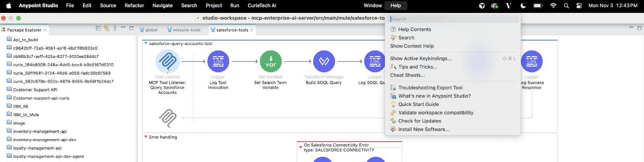Open the Refactor menu

click(134, 6)
